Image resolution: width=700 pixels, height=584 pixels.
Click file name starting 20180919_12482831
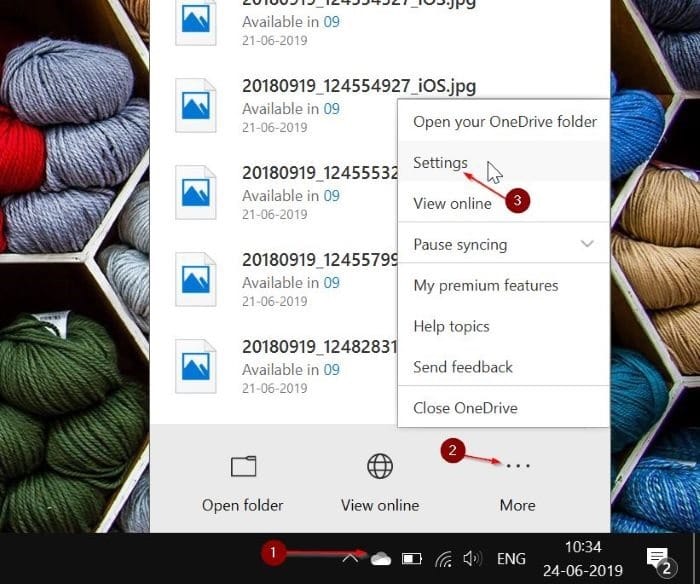(320, 346)
